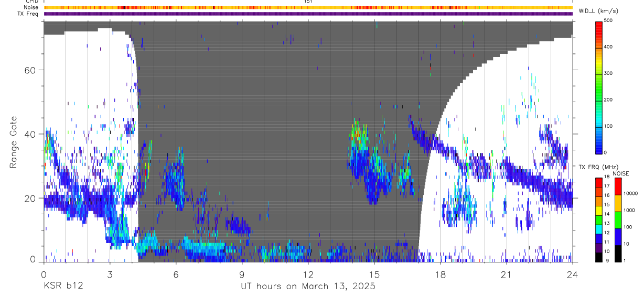Click the orange Noise strip above plot

(308, 7)
